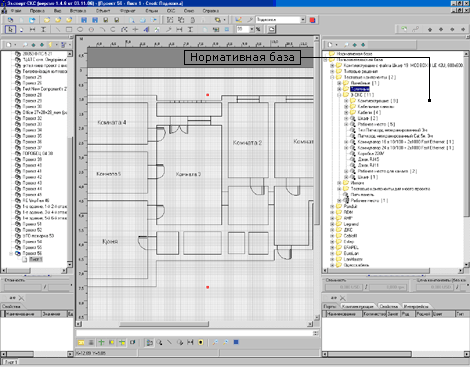Collapse the Проект 56 node in left tree
The width and height of the screenshot is (470, 367).
pos(11,254)
